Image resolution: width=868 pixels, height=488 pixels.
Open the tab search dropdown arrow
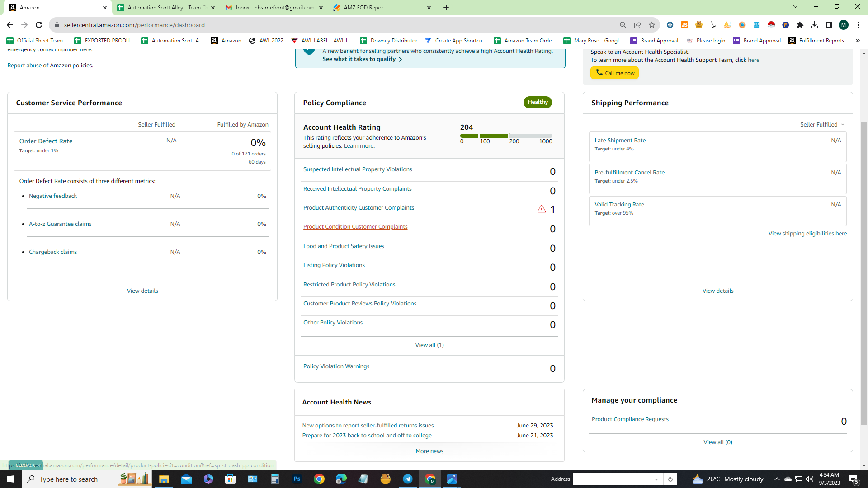795,6
